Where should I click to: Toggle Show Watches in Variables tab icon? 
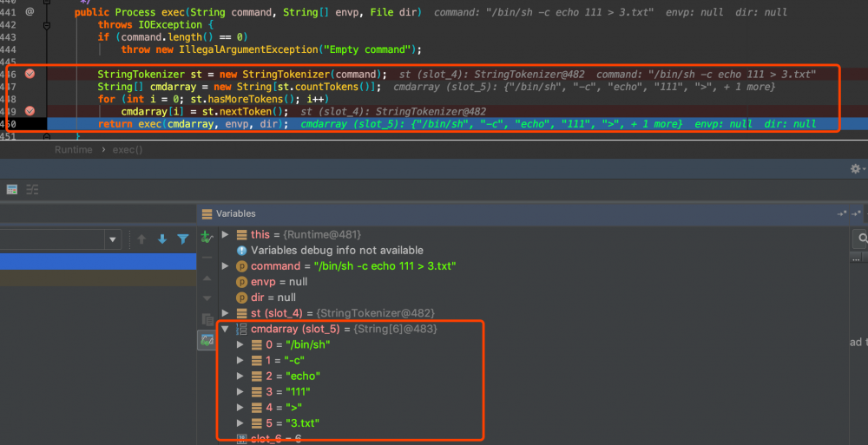[x=207, y=340]
